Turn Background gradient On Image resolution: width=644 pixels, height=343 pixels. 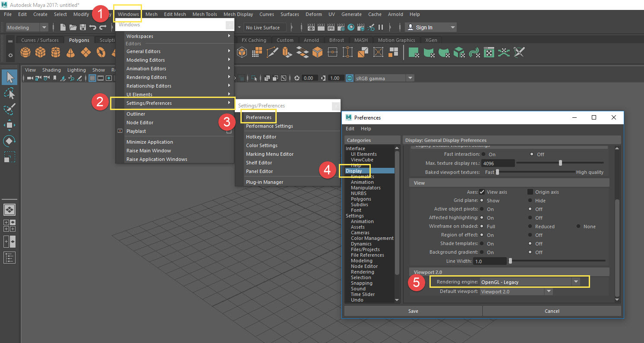(x=482, y=252)
